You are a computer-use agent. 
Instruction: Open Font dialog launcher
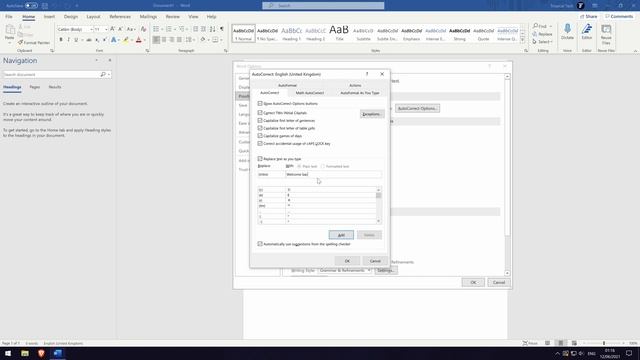tap(147, 51)
